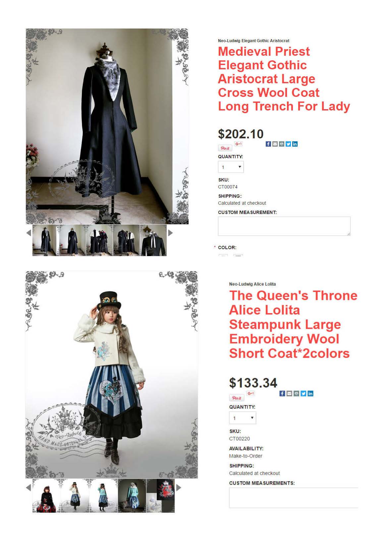Pin the Queen's Throne coat with Pin it
The height and width of the screenshot is (555, 392).
click(237, 398)
